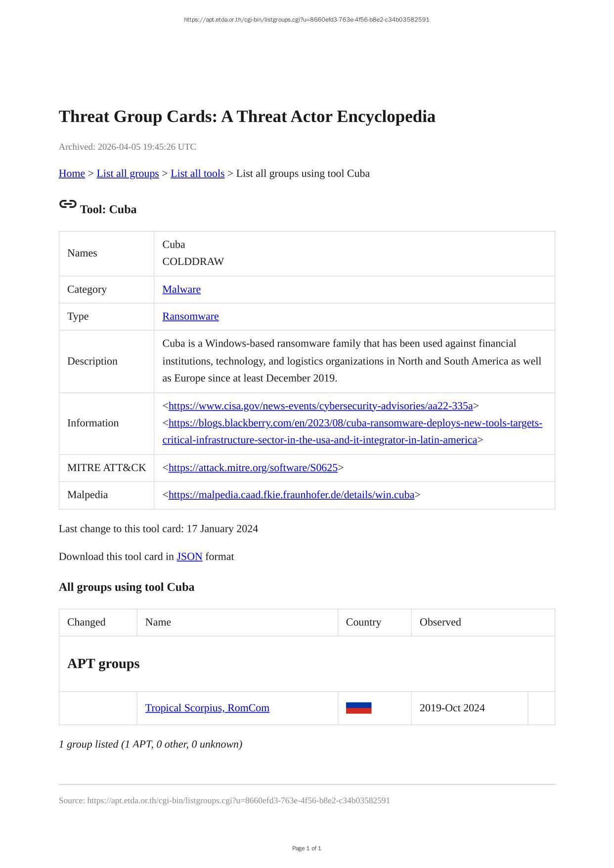Screen dimensions: 614x868
Task: Go to the Home breadcrumb link
Action: tap(72, 174)
